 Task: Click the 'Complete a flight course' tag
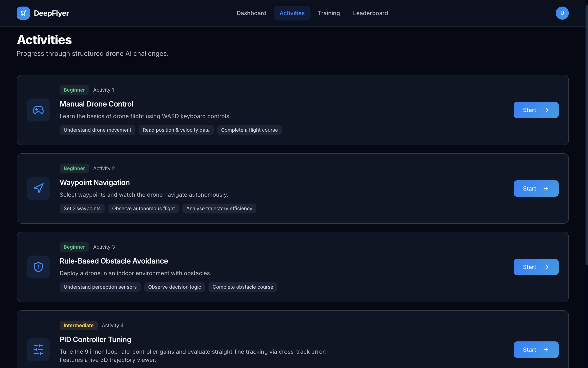[x=249, y=130]
